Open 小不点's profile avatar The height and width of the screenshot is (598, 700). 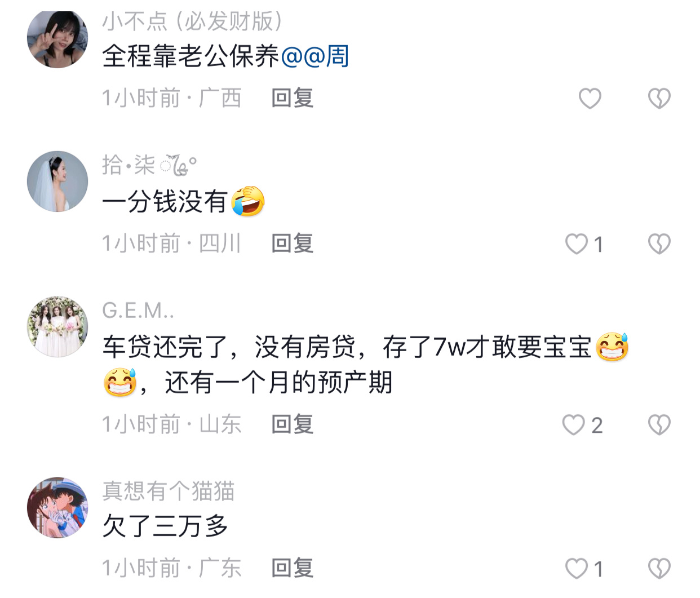tap(57, 38)
